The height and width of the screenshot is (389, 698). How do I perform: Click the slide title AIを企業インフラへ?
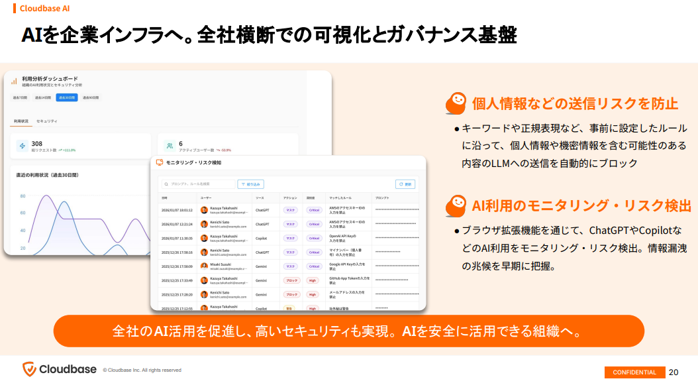tap(269, 35)
